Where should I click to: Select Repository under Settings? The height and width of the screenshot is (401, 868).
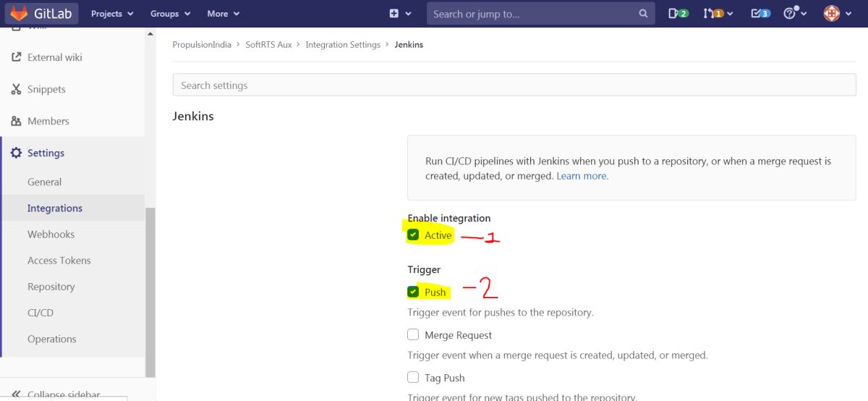coord(51,287)
